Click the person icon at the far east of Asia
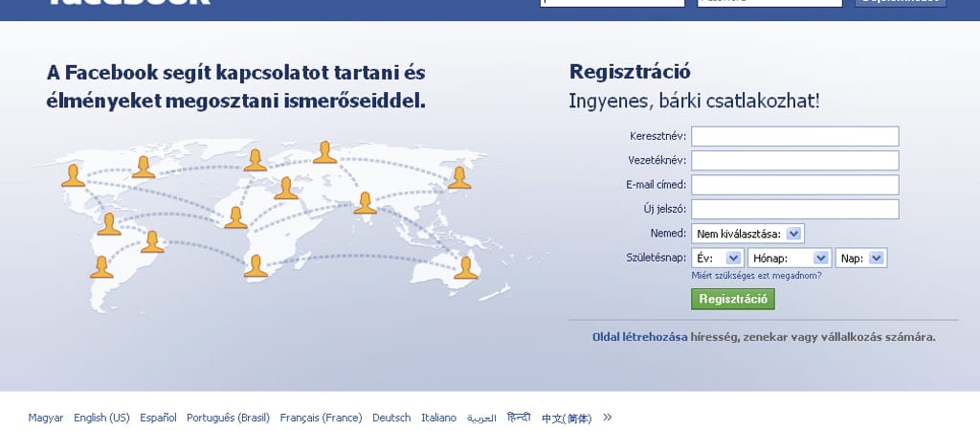 pos(459,177)
